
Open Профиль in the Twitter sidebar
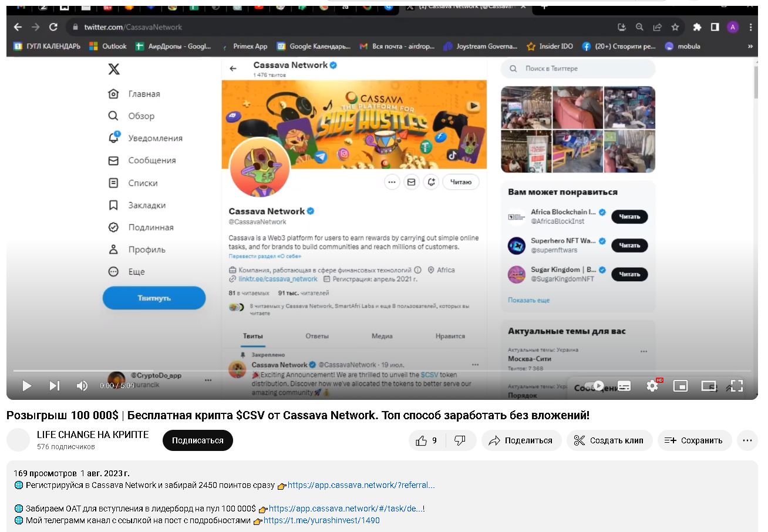pos(137,250)
